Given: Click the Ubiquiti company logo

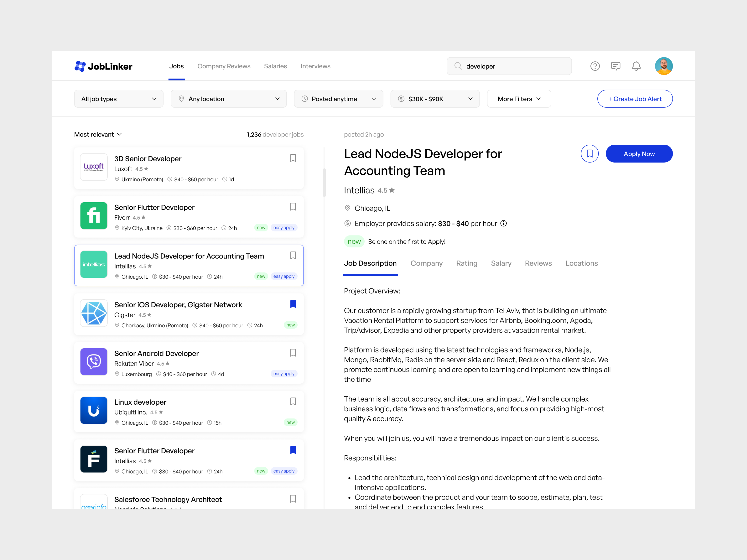Looking at the screenshot, I should pos(94,410).
